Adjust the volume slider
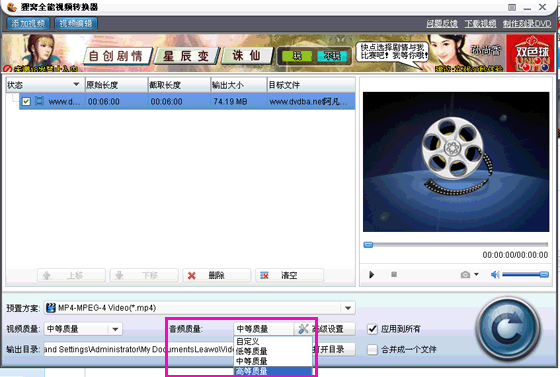Image resolution: width=560 pixels, height=377 pixels. pos(525,275)
